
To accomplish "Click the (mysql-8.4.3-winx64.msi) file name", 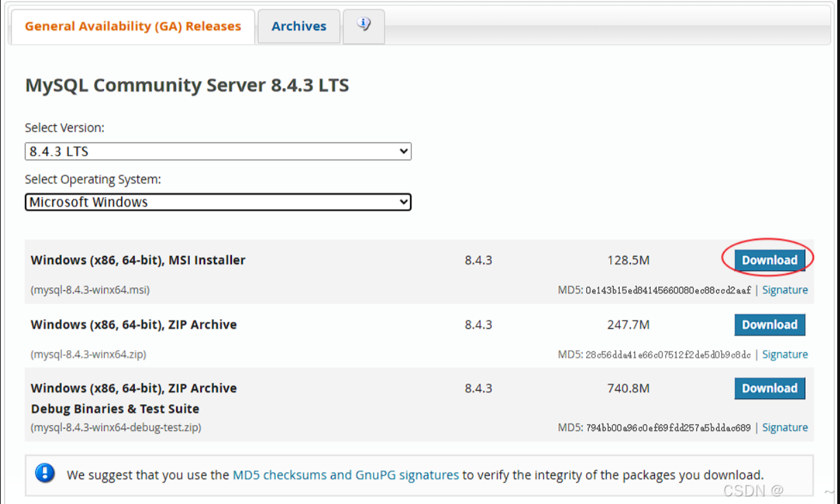I will coord(90,290).
